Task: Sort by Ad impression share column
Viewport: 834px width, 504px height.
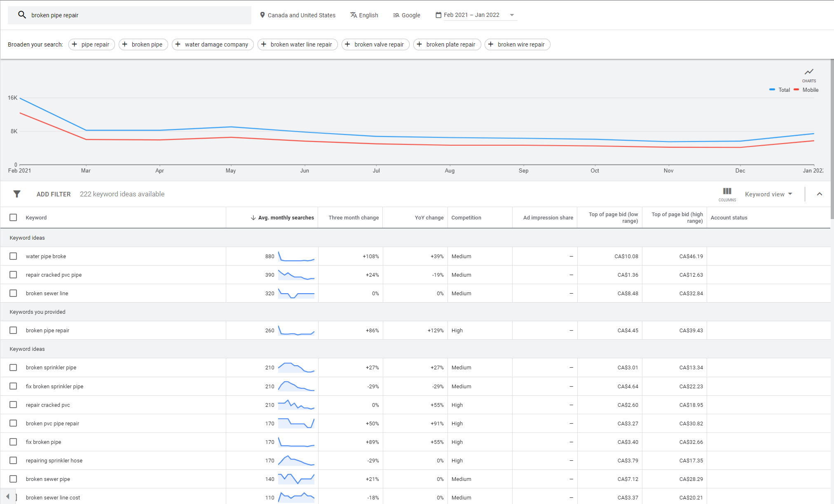Action: (x=548, y=218)
